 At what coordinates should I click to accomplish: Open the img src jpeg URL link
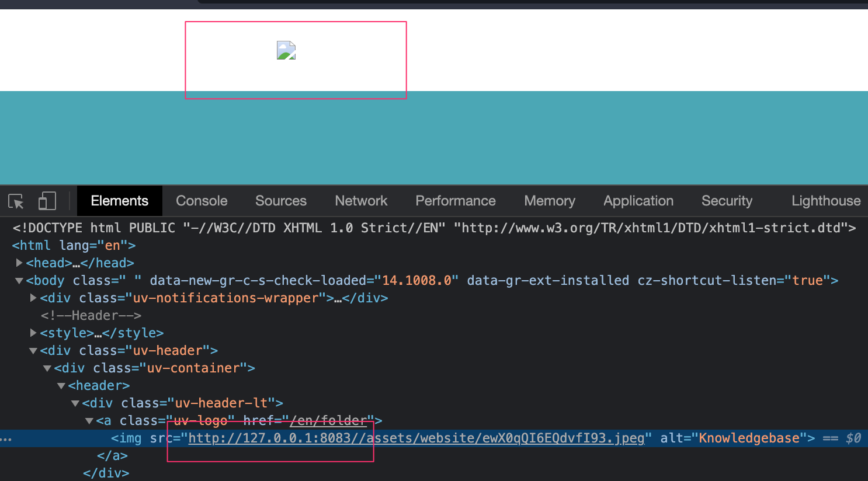[416, 438]
